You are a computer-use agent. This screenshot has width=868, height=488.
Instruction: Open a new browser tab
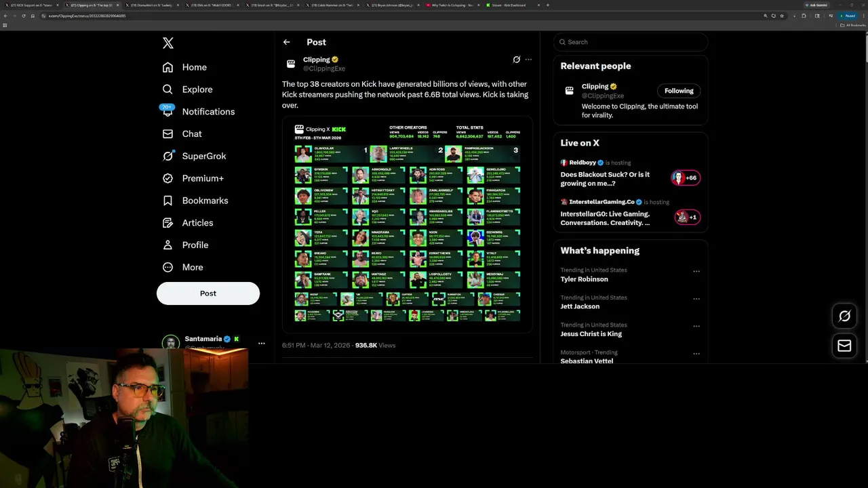tap(548, 5)
